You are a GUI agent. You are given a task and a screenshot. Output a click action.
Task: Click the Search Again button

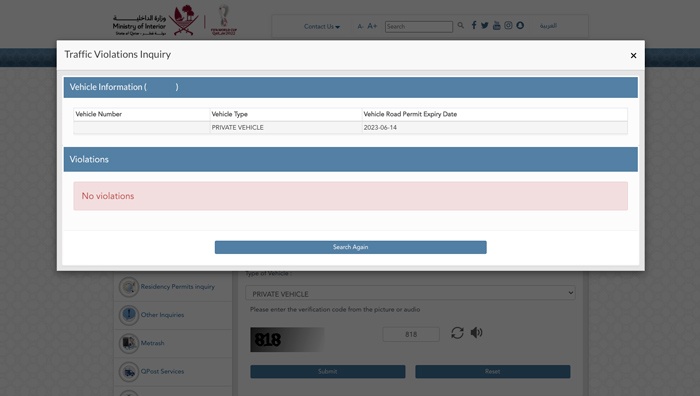click(350, 247)
